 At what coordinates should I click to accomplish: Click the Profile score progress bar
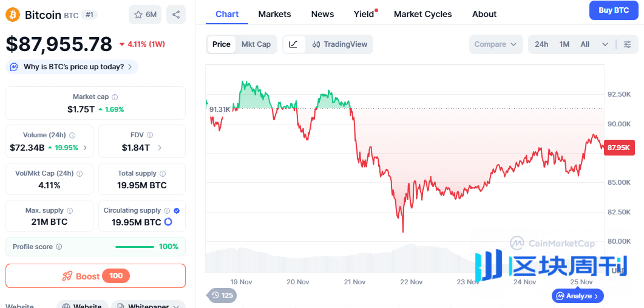[135, 247]
